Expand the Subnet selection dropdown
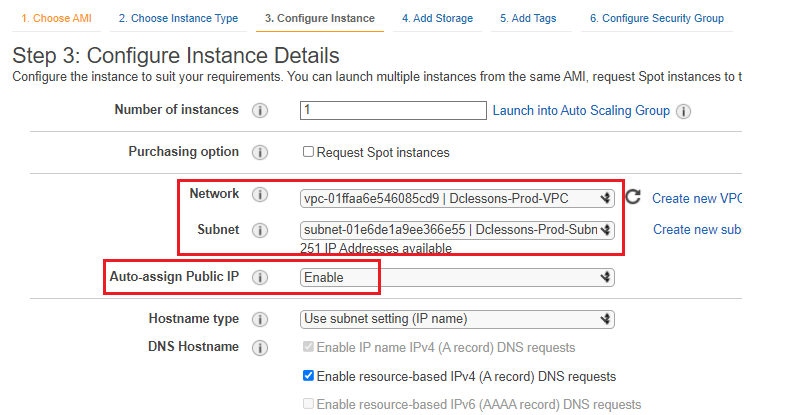This screenshot has width=792, height=415. [457, 230]
